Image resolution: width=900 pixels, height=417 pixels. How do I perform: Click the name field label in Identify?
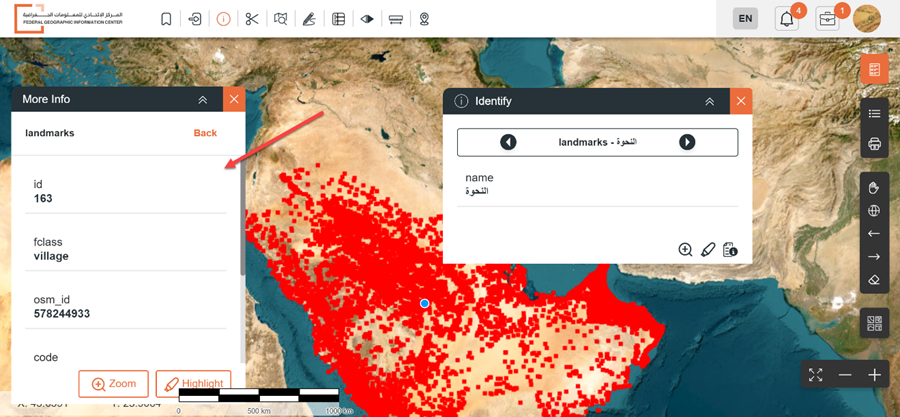coord(479,178)
